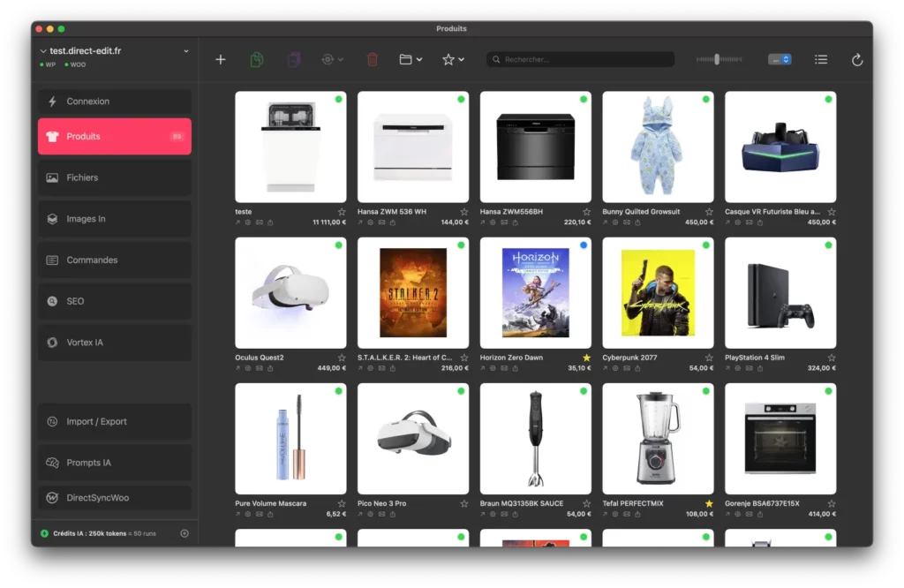904x588 pixels.
Task: Open the star favorites filter dropdown
Action: [453, 59]
